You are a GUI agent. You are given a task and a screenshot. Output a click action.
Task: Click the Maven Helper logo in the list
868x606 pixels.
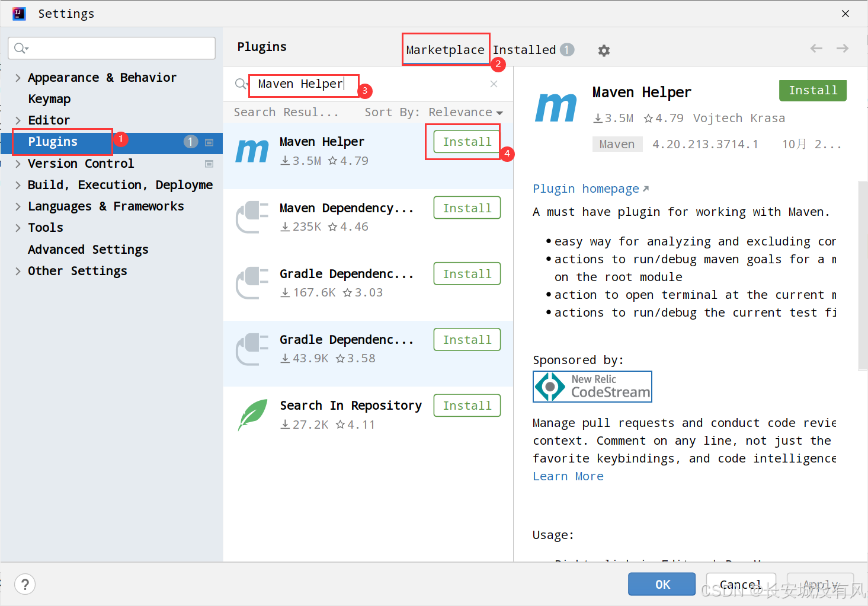pos(252,151)
